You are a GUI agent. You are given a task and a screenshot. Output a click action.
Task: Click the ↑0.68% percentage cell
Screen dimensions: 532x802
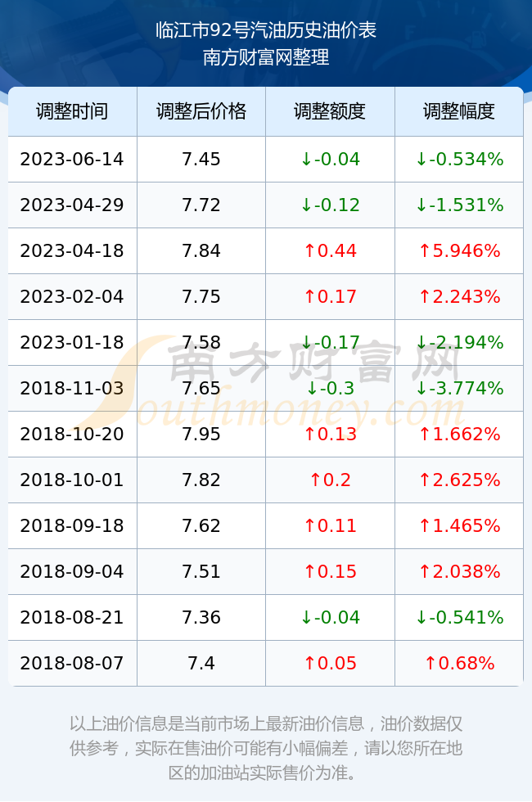pos(459,663)
